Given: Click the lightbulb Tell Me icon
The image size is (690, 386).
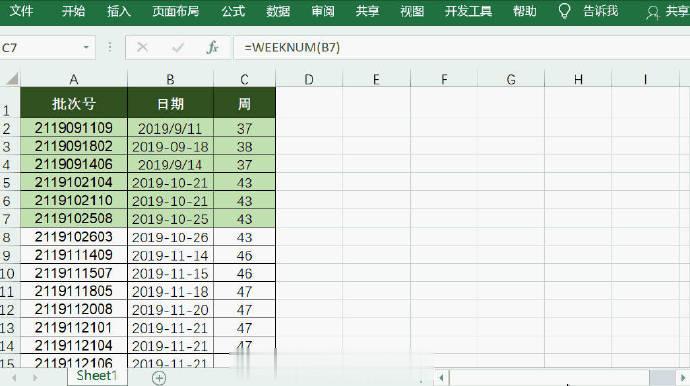Looking at the screenshot, I should point(564,11).
